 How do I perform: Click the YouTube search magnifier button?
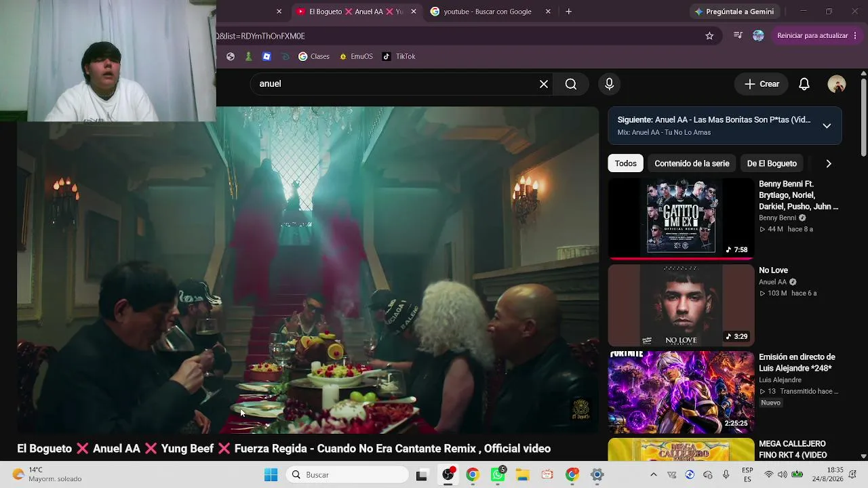click(571, 84)
